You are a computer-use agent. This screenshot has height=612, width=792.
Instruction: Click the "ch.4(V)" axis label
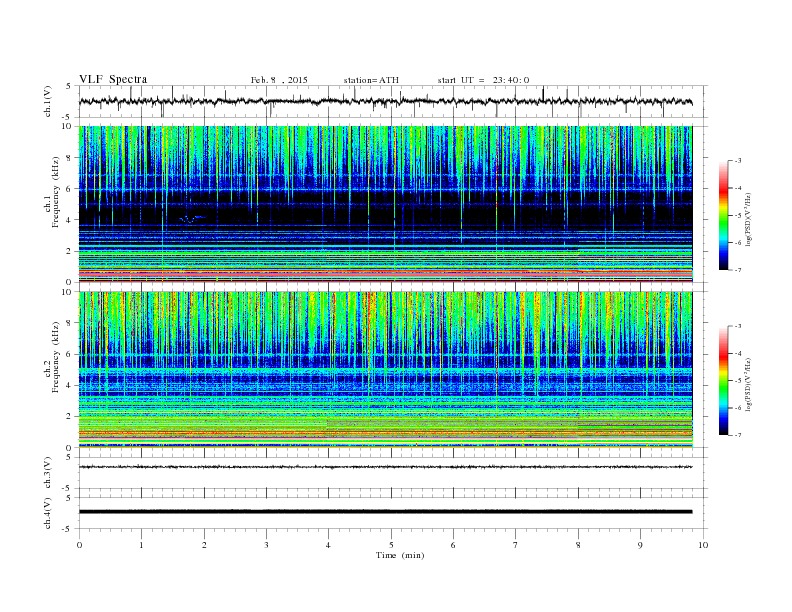click(x=48, y=513)
